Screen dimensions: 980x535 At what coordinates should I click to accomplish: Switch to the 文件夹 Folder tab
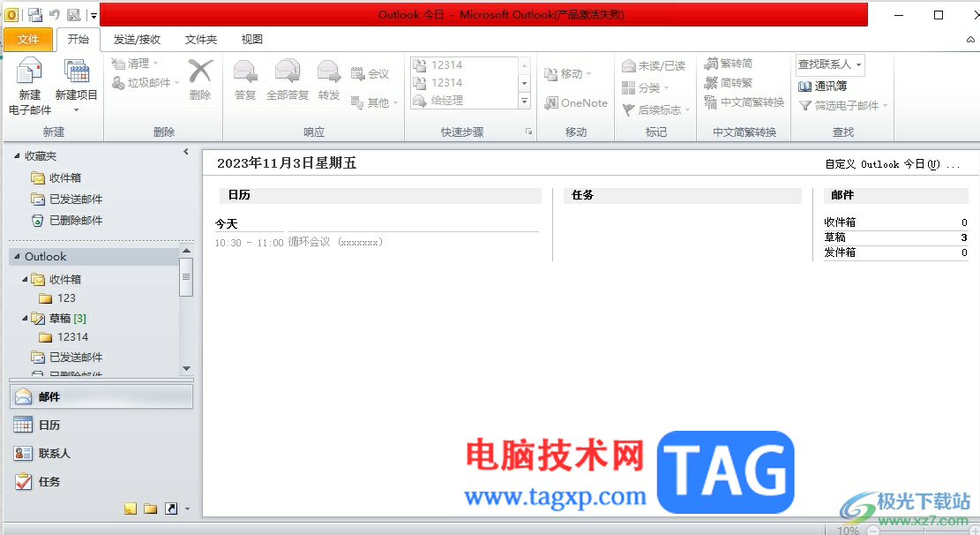coord(200,40)
